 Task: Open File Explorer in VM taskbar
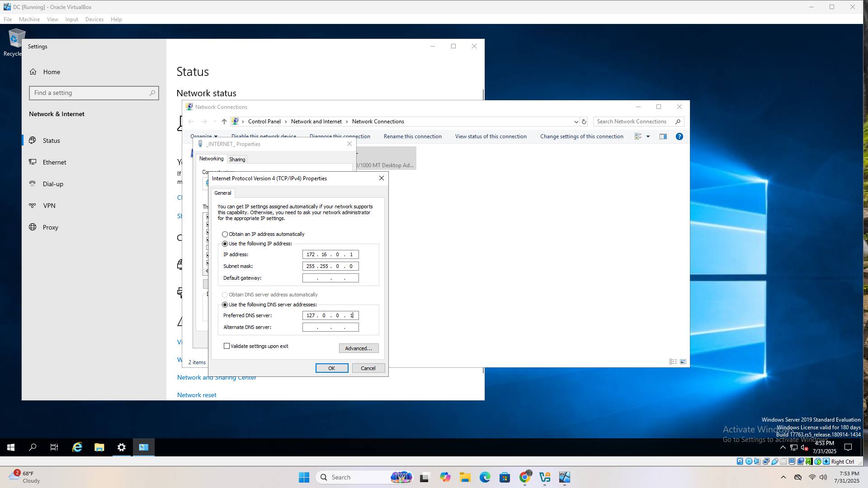(99, 447)
